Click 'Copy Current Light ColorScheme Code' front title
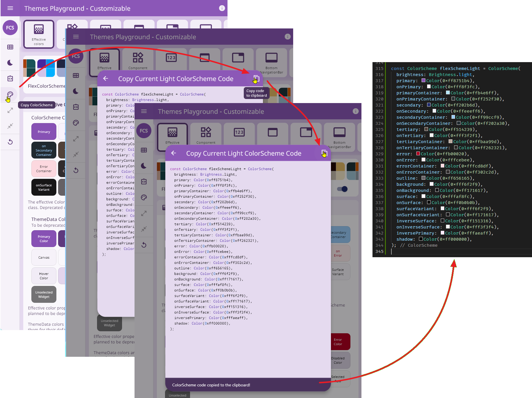The height and width of the screenshot is (398, 532). click(x=243, y=153)
